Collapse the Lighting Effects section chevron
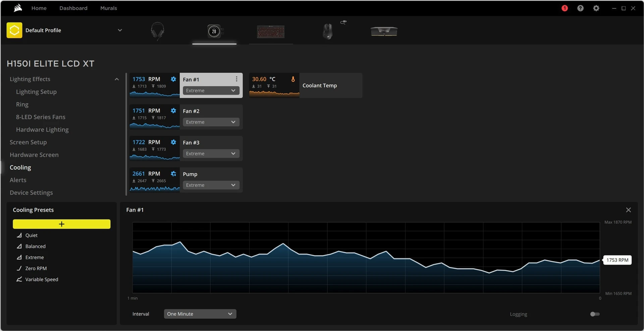 117,79
